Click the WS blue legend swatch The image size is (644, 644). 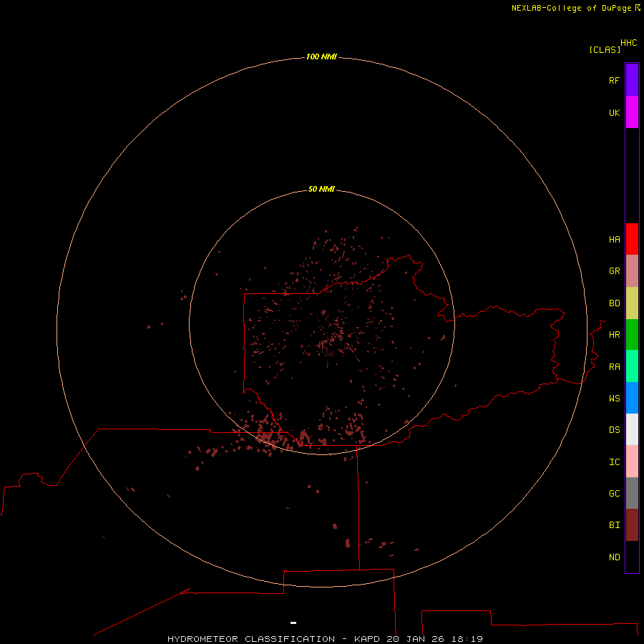[x=632, y=398]
